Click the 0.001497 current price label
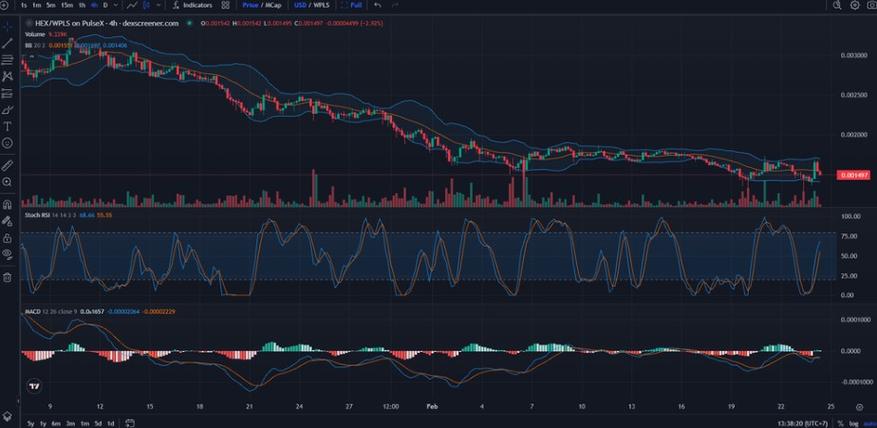 pyautogui.click(x=853, y=176)
